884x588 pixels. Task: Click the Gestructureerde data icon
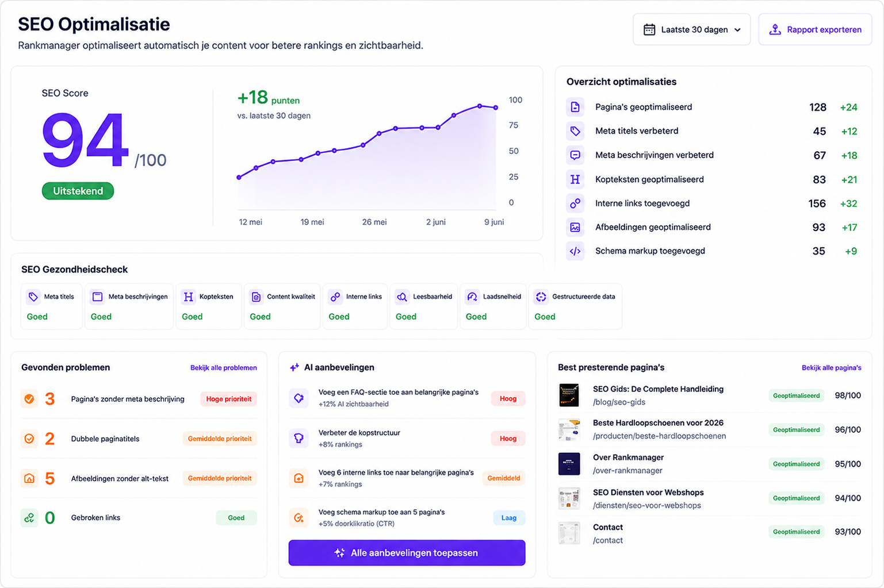tap(541, 297)
